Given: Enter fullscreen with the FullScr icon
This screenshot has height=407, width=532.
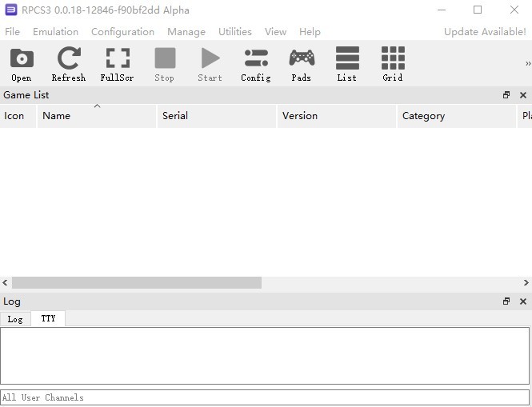Looking at the screenshot, I should pyautogui.click(x=117, y=64).
